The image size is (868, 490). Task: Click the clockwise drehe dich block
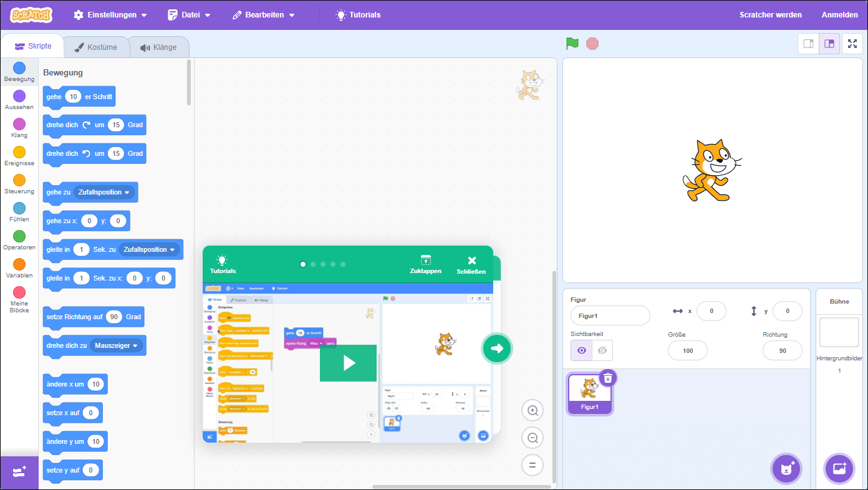click(x=94, y=125)
